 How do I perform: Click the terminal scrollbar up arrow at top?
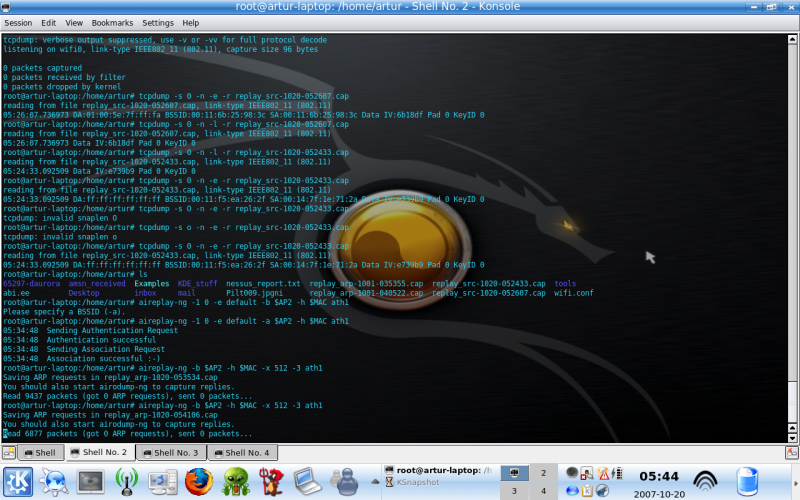[x=792, y=39]
